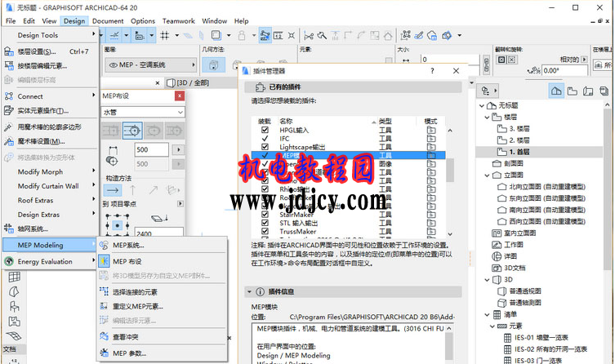Click the 500 dimension input field
Image resolution: width=615 pixels, height=364 pixels.
point(151,150)
